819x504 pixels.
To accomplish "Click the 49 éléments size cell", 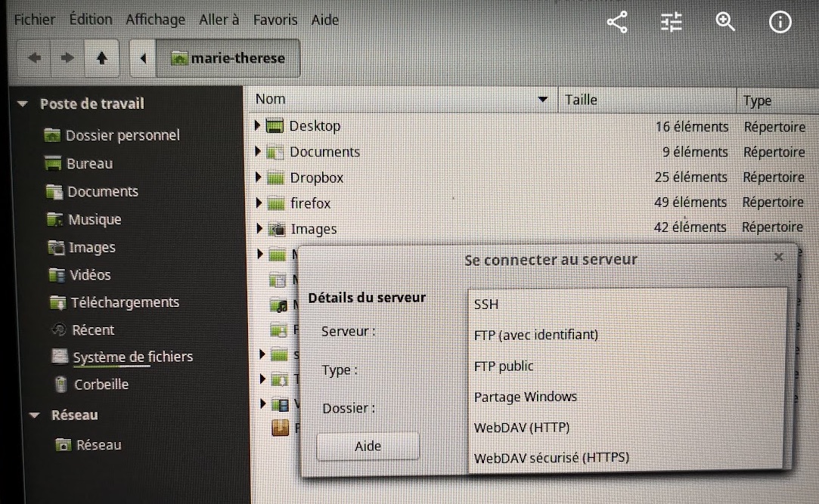I will click(x=690, y=203).
